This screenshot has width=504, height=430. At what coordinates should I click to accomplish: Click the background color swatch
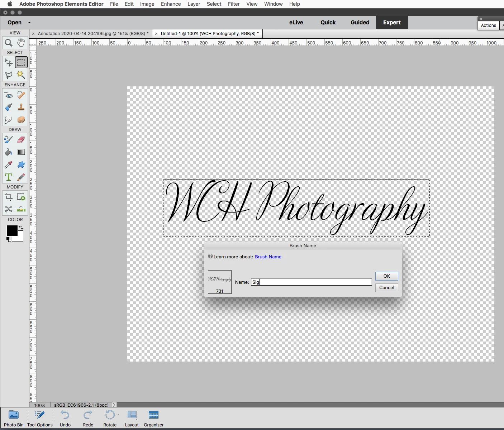pos(20,238)
